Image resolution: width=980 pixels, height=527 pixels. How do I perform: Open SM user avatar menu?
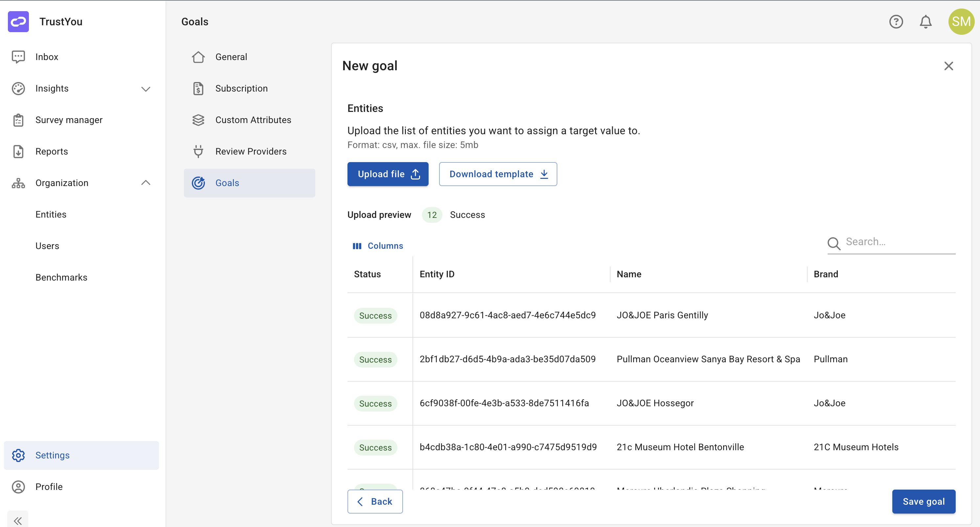pos(961,22)
